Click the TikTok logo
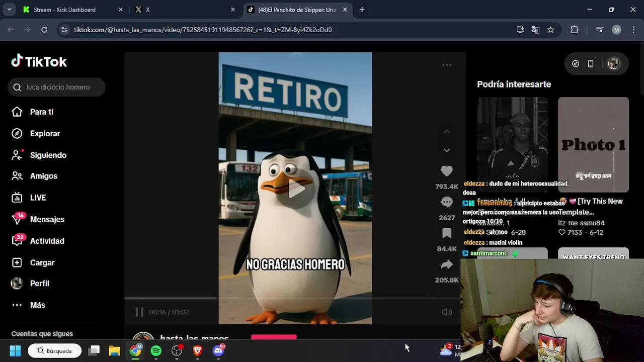 click(39, 61)
